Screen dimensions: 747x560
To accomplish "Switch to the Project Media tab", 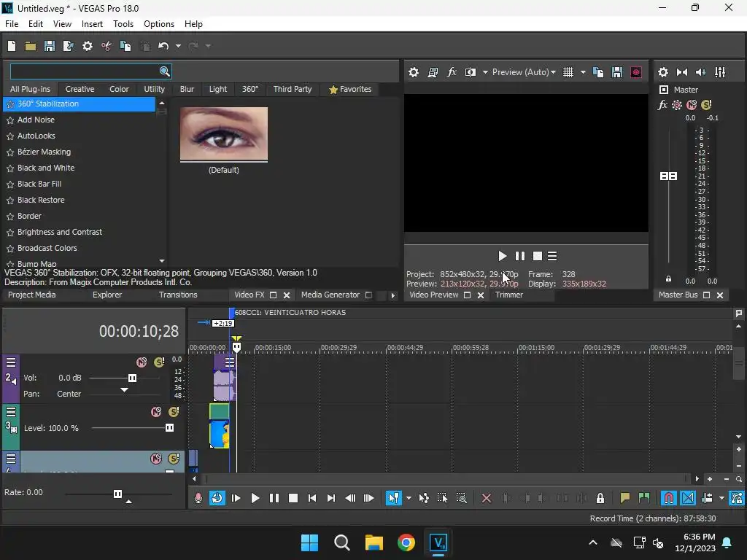I will 32,295.
